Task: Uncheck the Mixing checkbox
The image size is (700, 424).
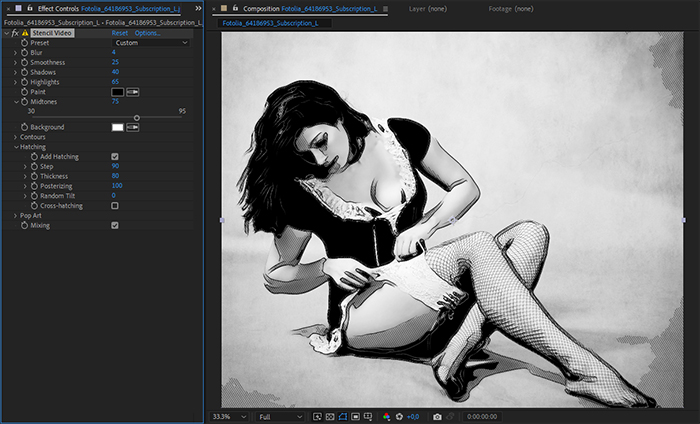Action: 115,226
